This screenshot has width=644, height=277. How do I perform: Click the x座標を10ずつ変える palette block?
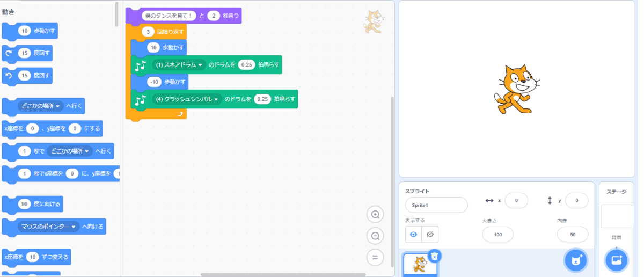(x=36, y=257)
